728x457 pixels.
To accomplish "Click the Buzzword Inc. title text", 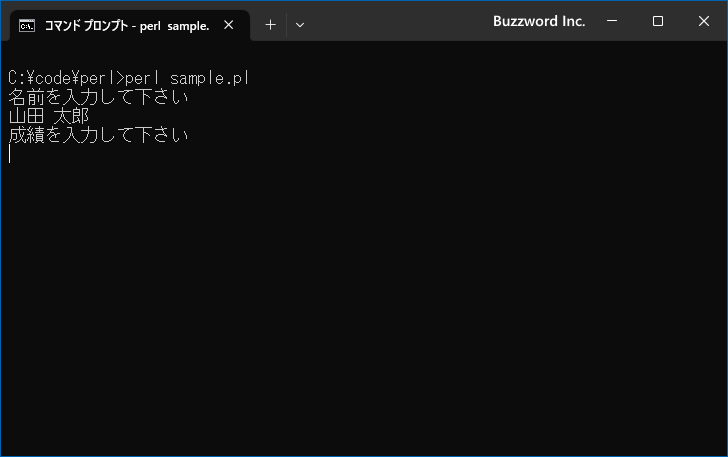I will click(539, 21).
